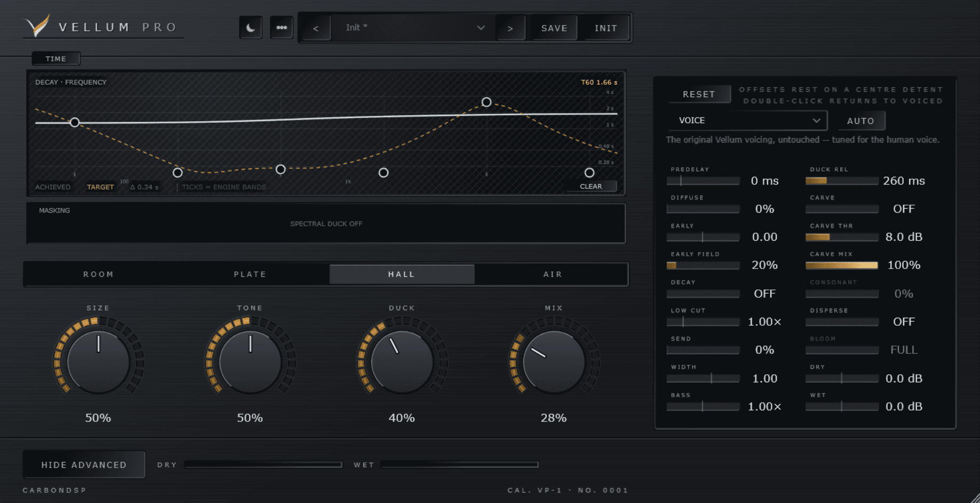
Task: Click the CARVE MIX slider
Action: pyautogui.click(x=842, y=265)
